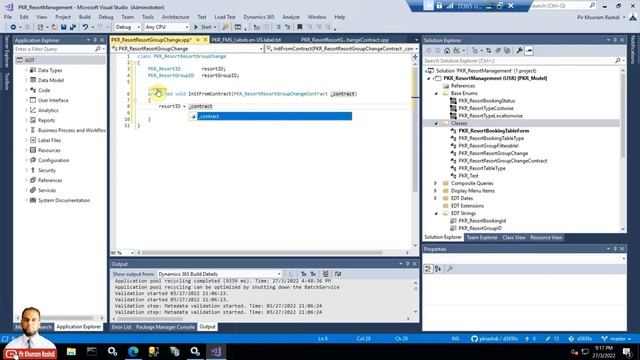Open Microsoft Edge from the taskbar
Viewport: 640px width, 360px height.
tap(133, 351)
